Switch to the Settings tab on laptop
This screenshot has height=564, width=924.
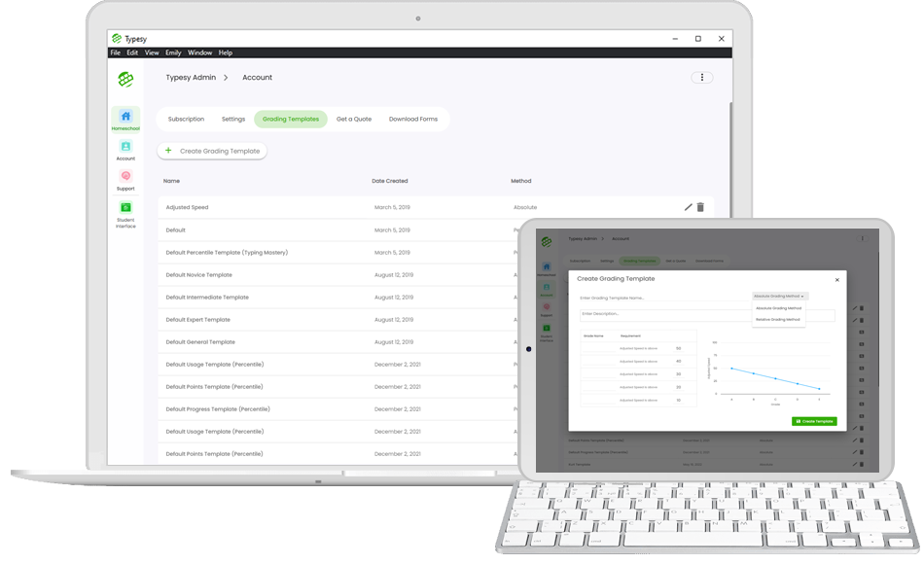pyautogui.click(x=233, y=119)
